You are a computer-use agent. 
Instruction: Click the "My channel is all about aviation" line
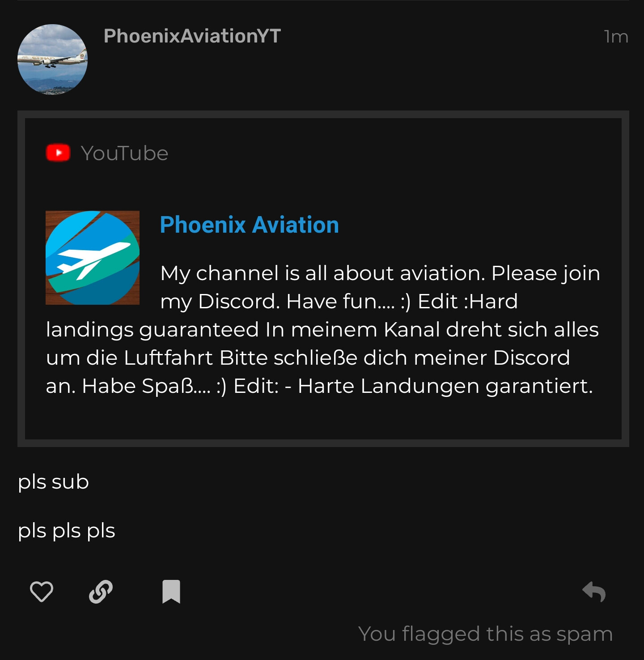pyautogui.click(x=380, y=273)
